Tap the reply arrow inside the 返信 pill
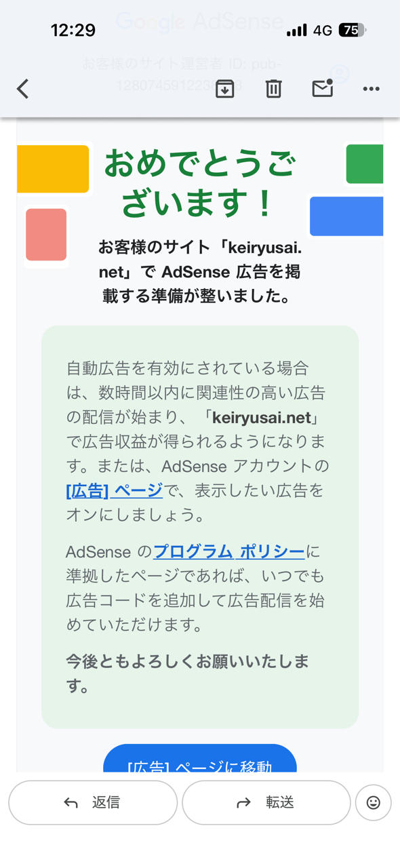Image resolution: width=400 pixels, height=868 pixels. (x=70, y=802)
